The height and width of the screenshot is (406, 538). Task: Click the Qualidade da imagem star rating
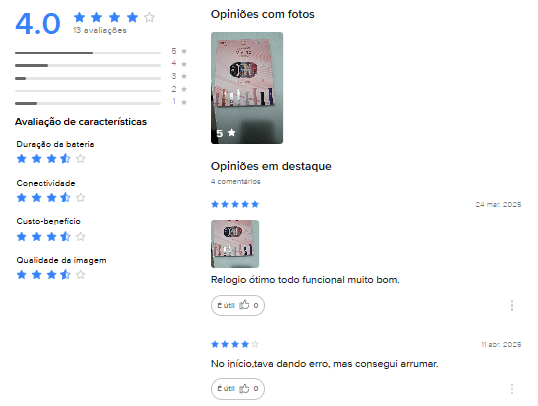tap(51, 275)
